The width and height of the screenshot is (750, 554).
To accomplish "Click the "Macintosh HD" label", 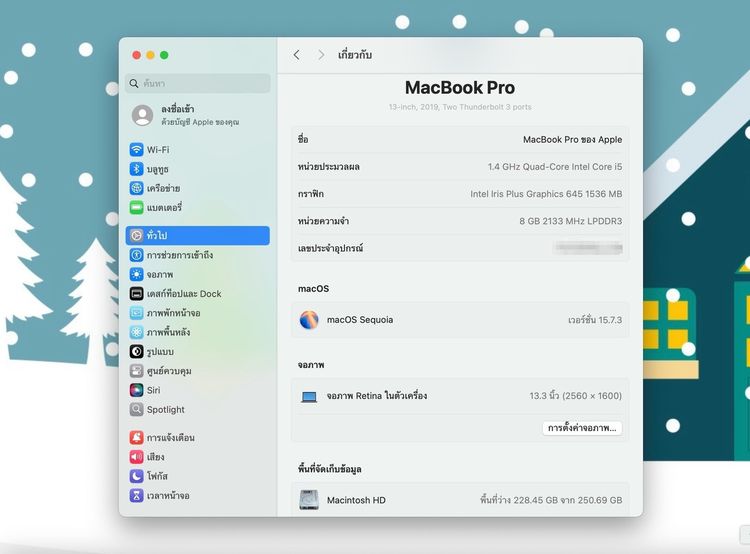I will (x=356, y=500).
